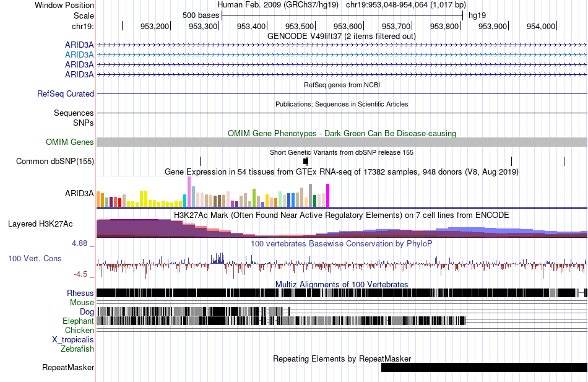Click the OMIM Gene Phenotypes title
588x382 pixels.
[x=342, y=134]
